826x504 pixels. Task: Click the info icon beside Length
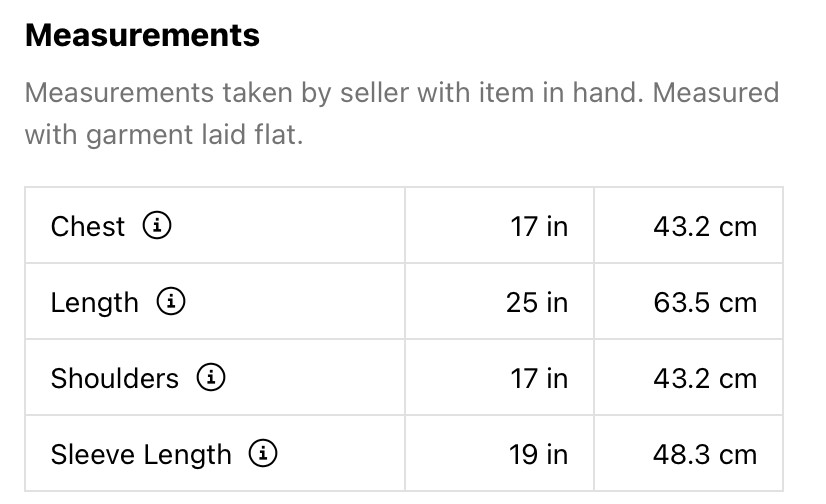[x=171, y=302]
